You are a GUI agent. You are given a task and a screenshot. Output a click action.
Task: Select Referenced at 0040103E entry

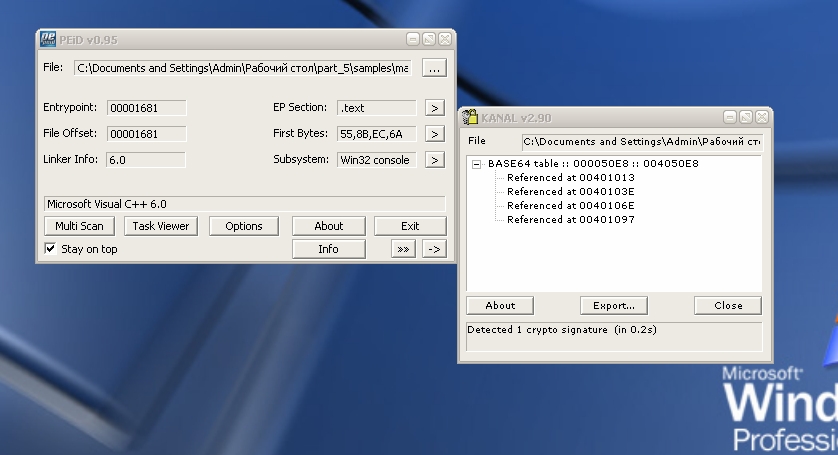coord(570,191)
